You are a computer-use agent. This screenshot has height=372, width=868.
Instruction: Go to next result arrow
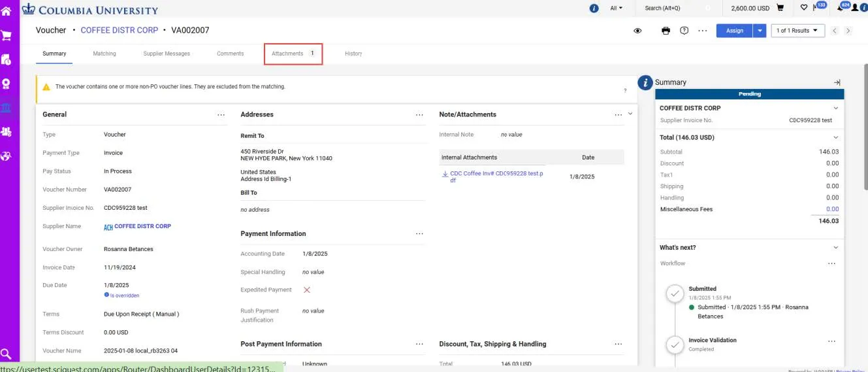point(848,31)
